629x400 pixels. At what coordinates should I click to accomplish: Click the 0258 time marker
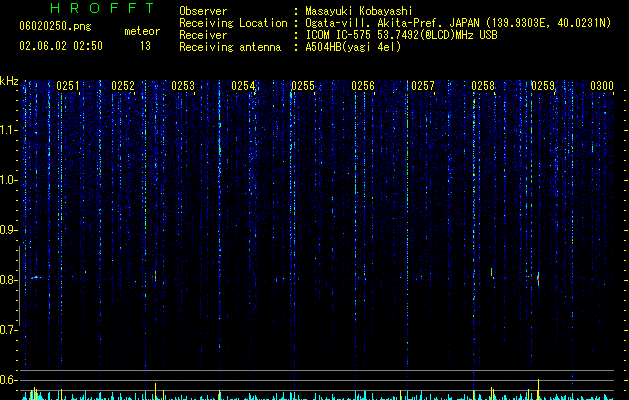tap(483, 86)
